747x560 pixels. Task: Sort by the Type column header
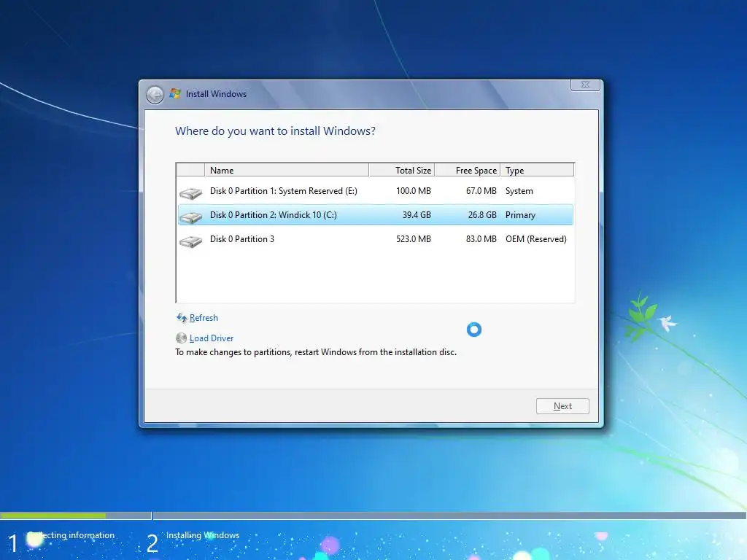[x=538, y=170]
